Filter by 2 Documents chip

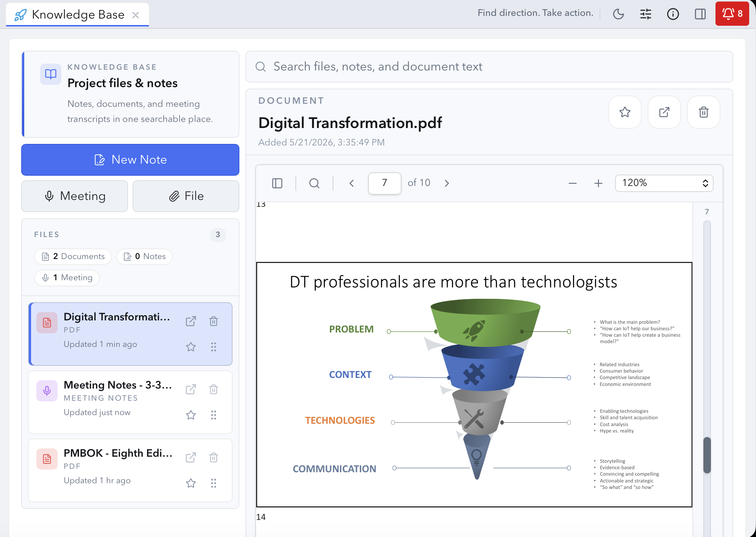coord(73,256)
